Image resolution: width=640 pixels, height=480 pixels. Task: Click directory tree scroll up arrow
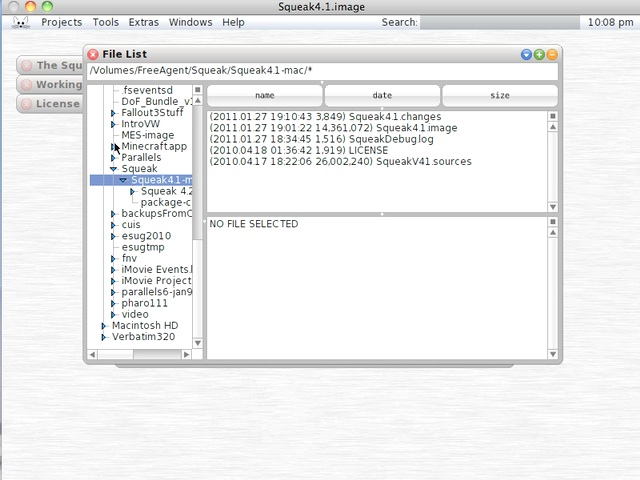tap(198, 100)
